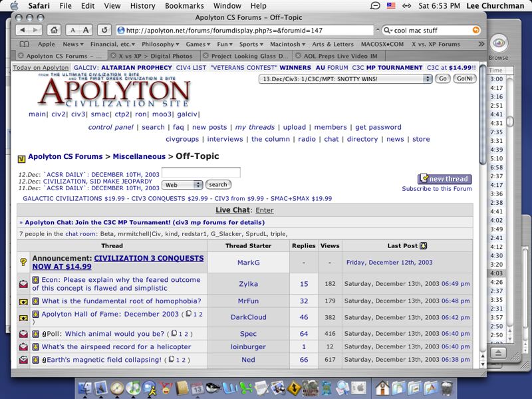Click the Last Post sort arrow icon

[x=424, y=245]
